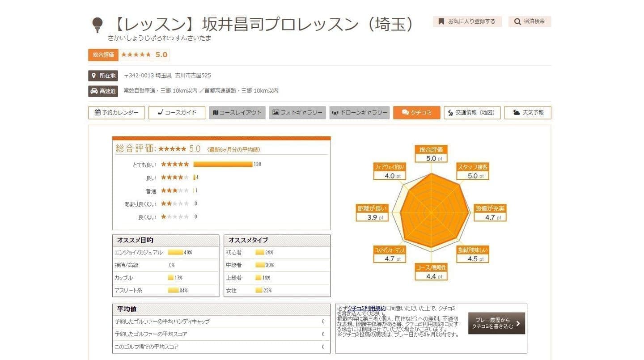Open the 交通情報（地図） tab
This screenshot has height=360, width=644.
[x=472, y=113]
